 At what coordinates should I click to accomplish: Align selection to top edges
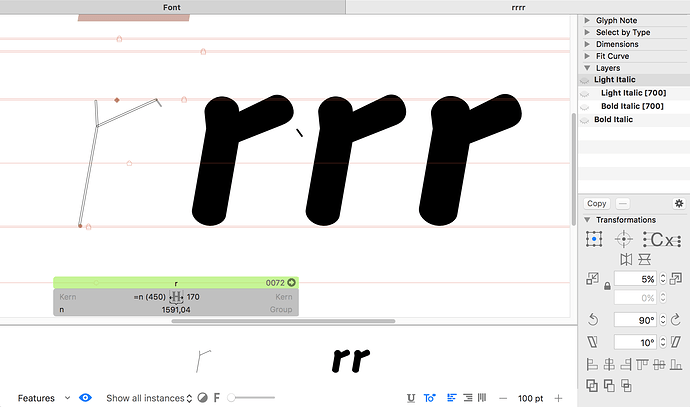[x=642, y=364]
